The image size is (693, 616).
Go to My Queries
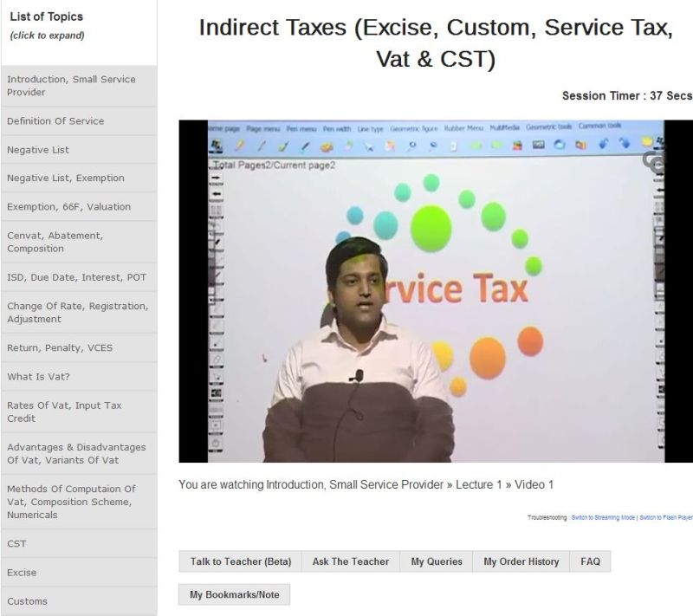(x=437, y=561)
